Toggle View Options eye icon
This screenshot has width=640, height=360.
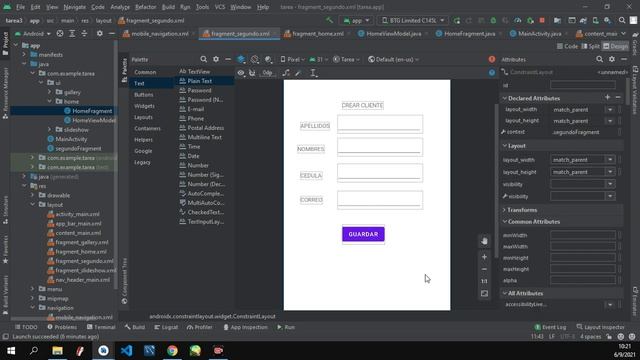pyautogui.click(x=241, y=73)
